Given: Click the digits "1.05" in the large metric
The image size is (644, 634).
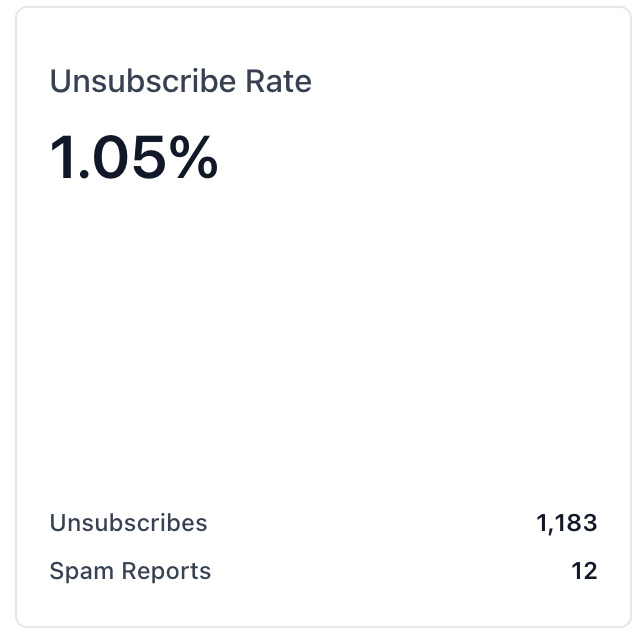Looking at the screenshot, I should point(108,158).
